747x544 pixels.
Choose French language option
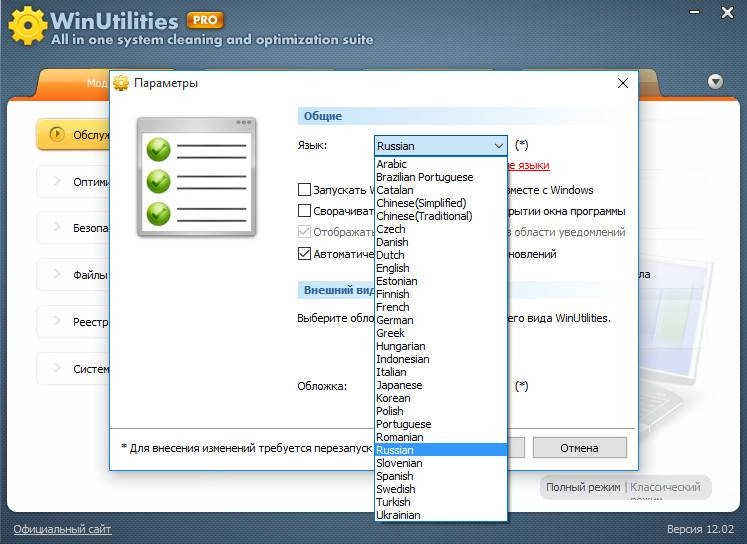click(441, 307)
